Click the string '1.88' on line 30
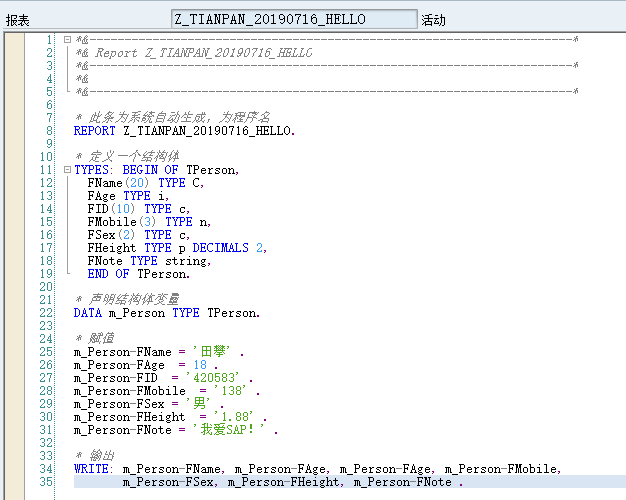This screenshot has height=500, width=626. click(234, 417)
